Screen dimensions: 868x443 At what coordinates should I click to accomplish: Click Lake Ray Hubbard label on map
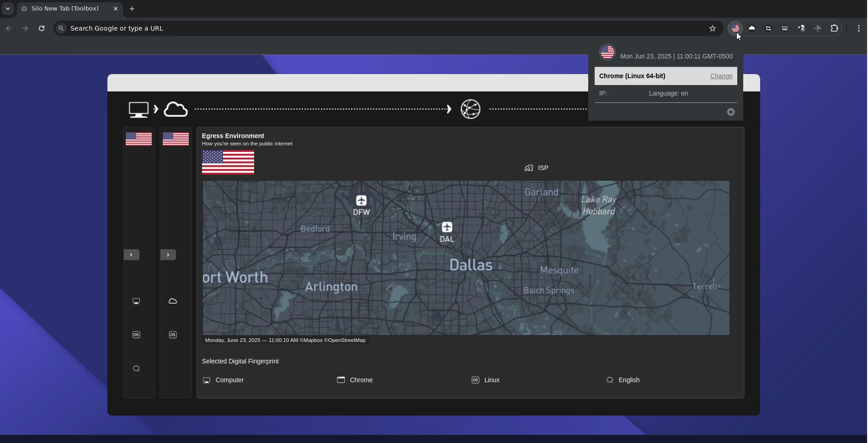(x=599, y=205)
